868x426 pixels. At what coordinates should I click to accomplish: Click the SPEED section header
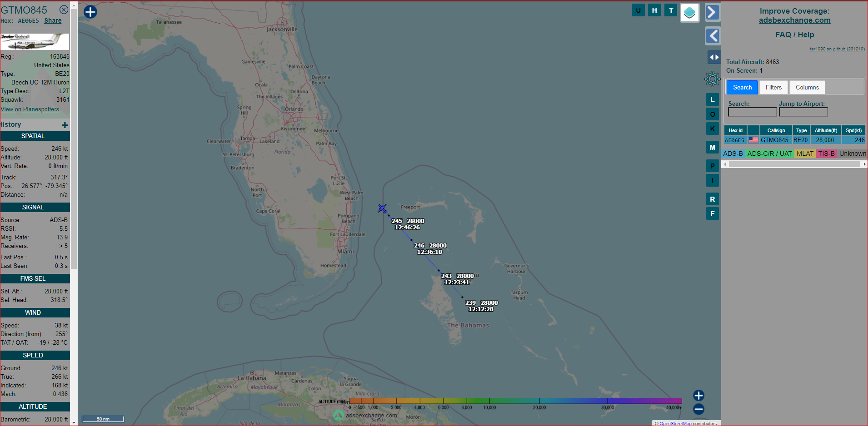coord(35,355)
